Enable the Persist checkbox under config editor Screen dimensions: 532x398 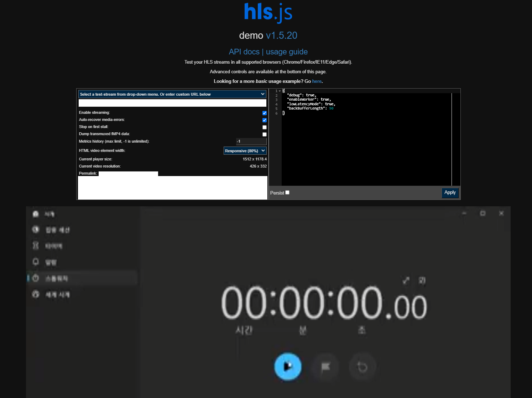pyautogui.click(x=287, y=192)
